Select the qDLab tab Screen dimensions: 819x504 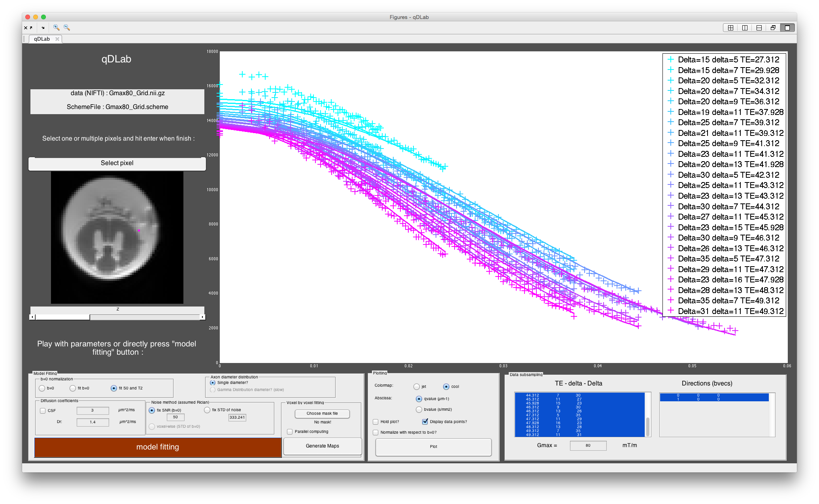42,39
